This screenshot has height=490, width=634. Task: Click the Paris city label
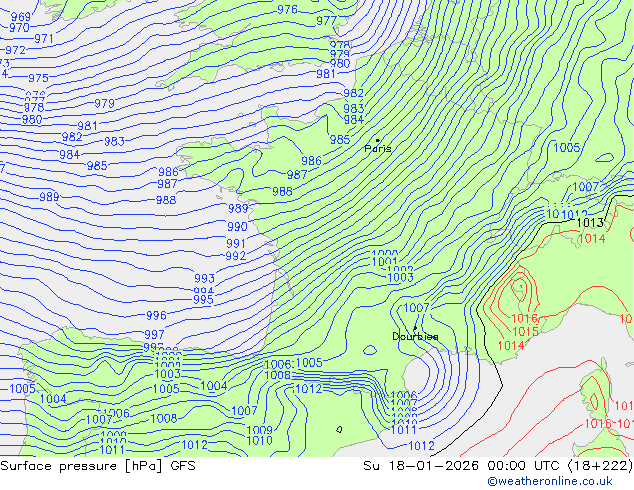click(378, 148)
